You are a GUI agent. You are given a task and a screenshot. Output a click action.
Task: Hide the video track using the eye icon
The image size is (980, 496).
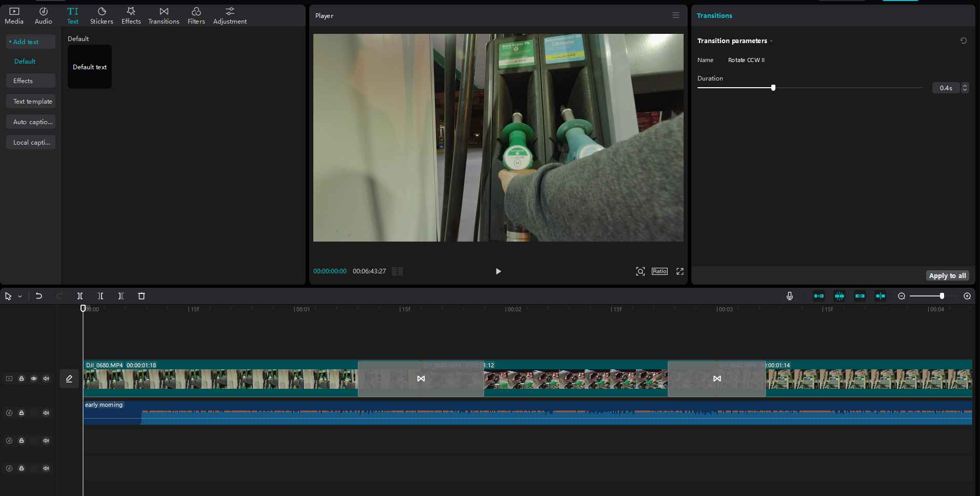coord(34,379)
